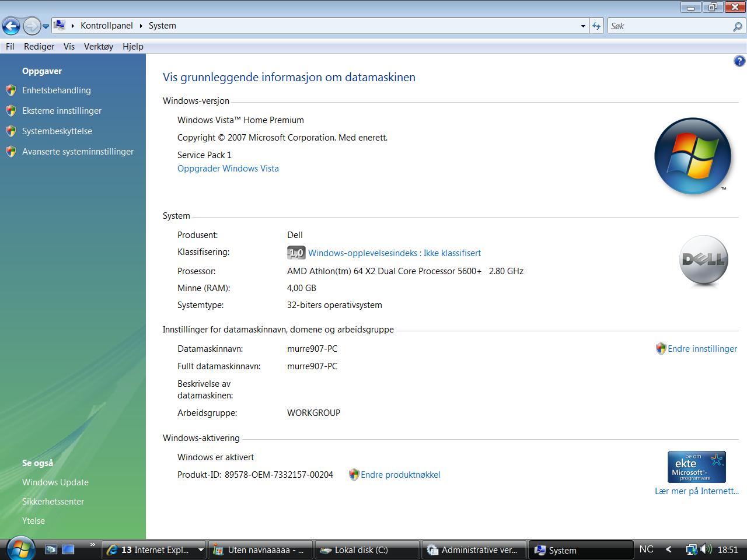Click the 32-biters operativsystem value
This screenshot has width=747, height=560.
pyautogui.click(x=334, y=305)
